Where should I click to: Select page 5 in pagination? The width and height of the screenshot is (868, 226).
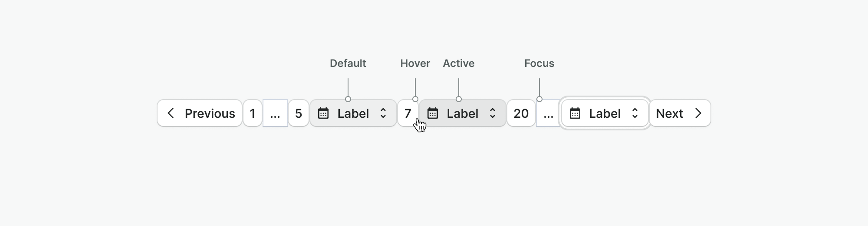pos(299,113)
